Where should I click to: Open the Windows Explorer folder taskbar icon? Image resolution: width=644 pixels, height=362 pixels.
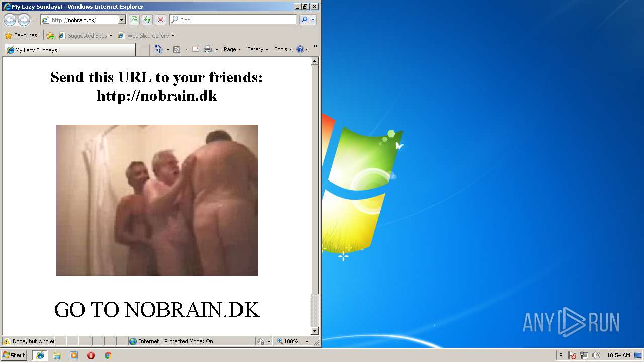click(57, 355)
